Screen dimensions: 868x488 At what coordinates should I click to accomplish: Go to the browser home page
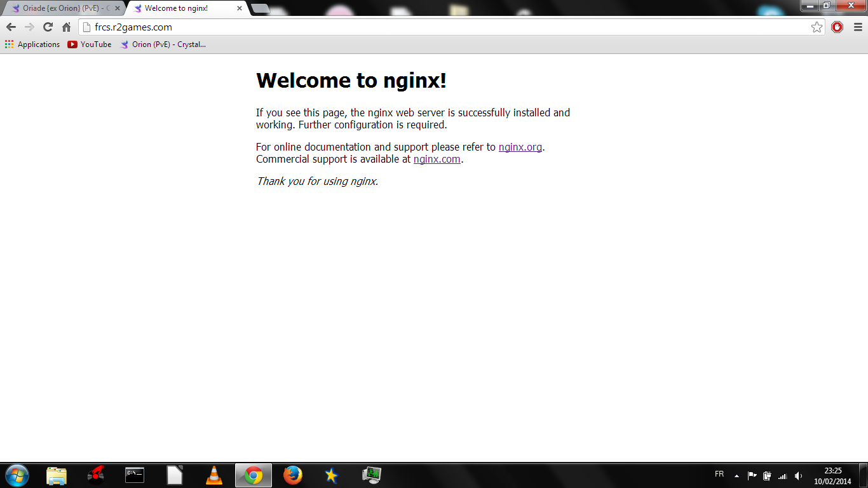(66, 27)
